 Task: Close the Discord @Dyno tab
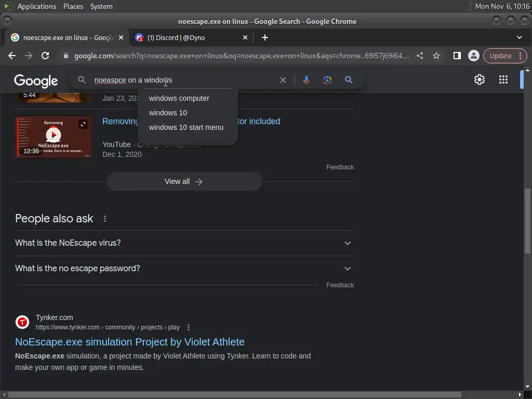pos(245,37)
